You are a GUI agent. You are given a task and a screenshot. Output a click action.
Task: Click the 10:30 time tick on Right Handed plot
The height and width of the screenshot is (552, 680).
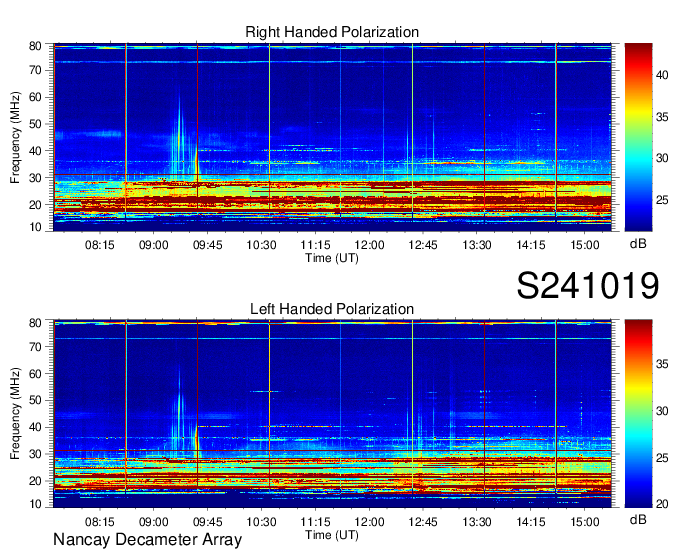[261, 245]
